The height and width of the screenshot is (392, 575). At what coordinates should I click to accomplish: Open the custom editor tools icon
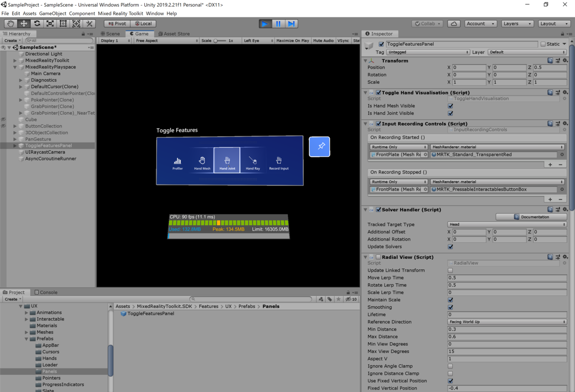[89, 23]
